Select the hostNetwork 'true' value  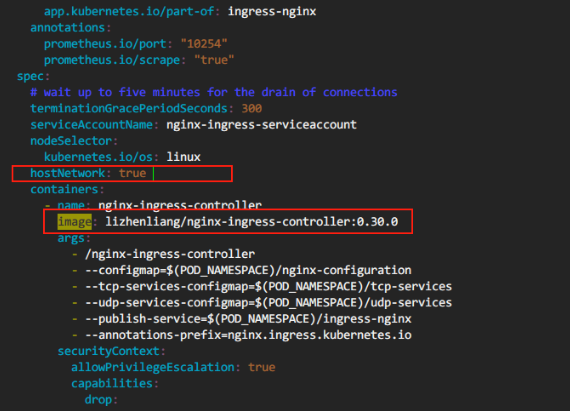[x=132, y=173]
